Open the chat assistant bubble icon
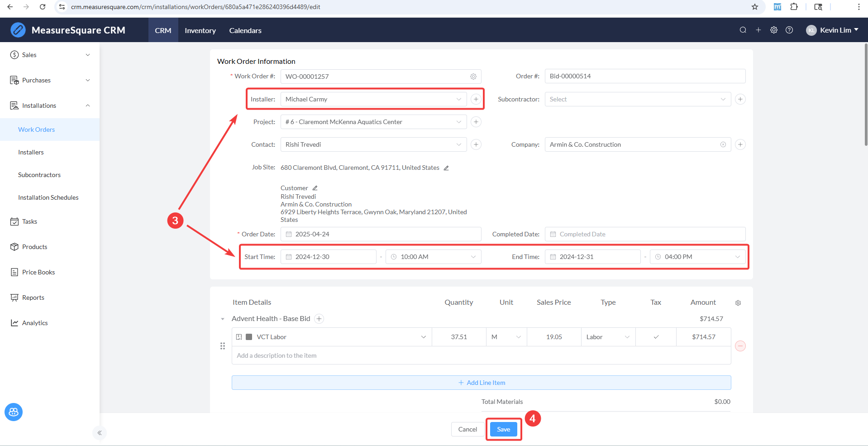Viewport: 868px width, 446px height. click(x=14, y=412)
